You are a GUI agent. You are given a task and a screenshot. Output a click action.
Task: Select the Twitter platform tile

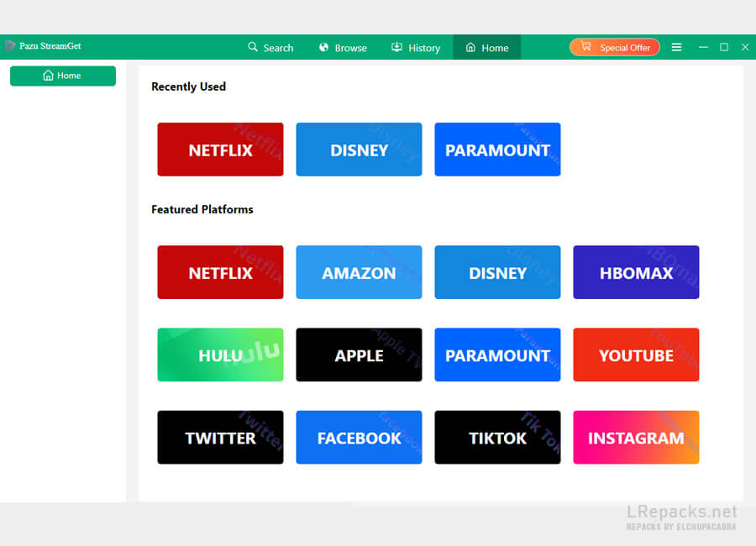220,438
